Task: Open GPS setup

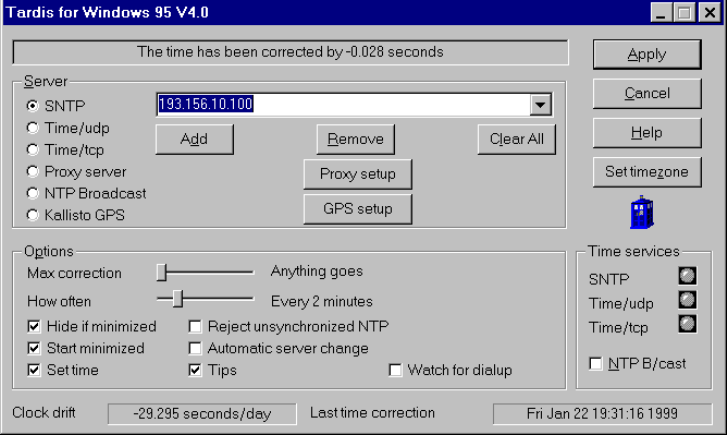Action: (357, 209)
